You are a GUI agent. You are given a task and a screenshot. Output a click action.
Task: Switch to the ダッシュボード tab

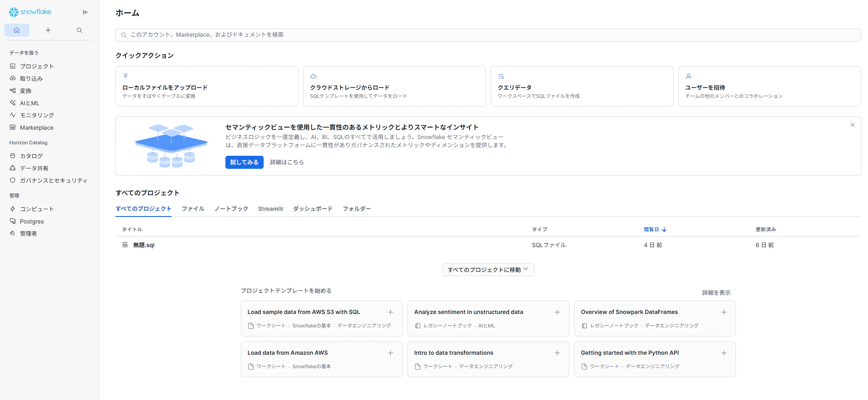click(313, 209)
